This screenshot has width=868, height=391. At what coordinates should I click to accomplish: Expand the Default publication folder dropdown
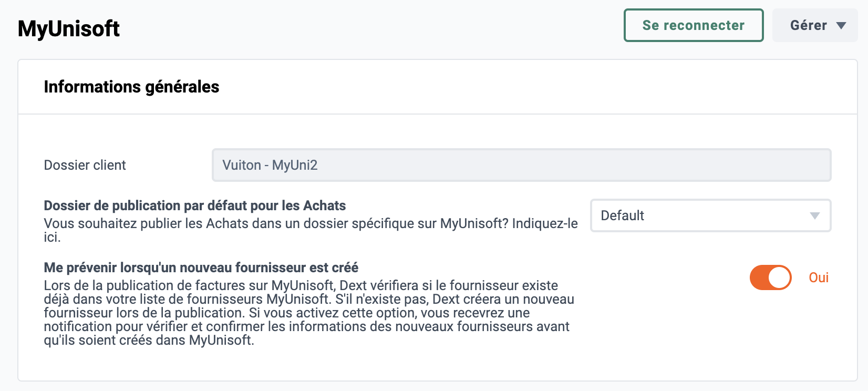pos(711,215)
